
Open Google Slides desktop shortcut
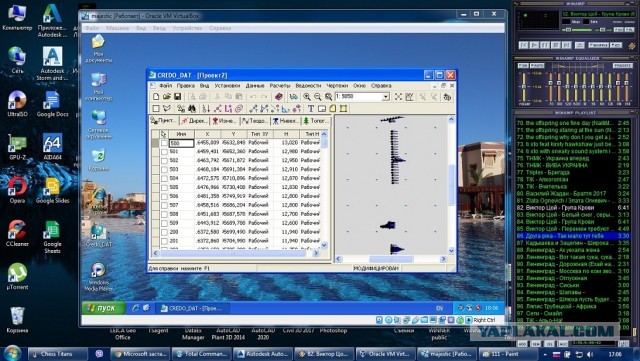52,190
